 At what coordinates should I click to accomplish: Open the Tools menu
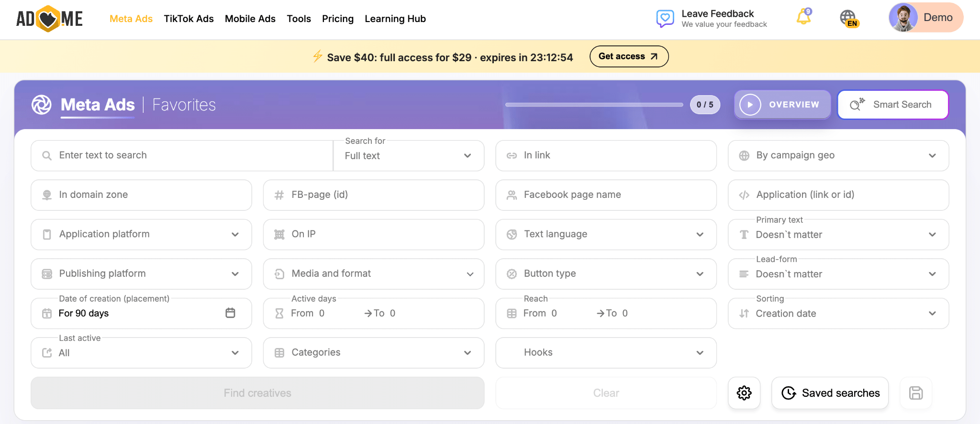pos(299,19)
